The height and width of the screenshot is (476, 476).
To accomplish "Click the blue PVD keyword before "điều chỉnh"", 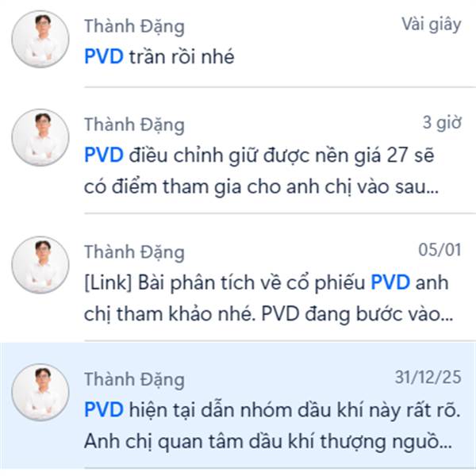I will click(x=104, y=155).
